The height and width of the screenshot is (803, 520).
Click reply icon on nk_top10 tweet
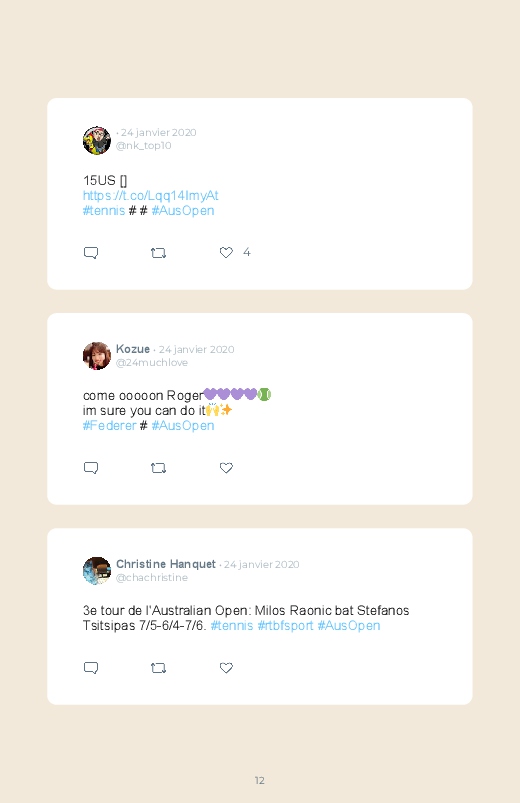click(x=91, y=253)
